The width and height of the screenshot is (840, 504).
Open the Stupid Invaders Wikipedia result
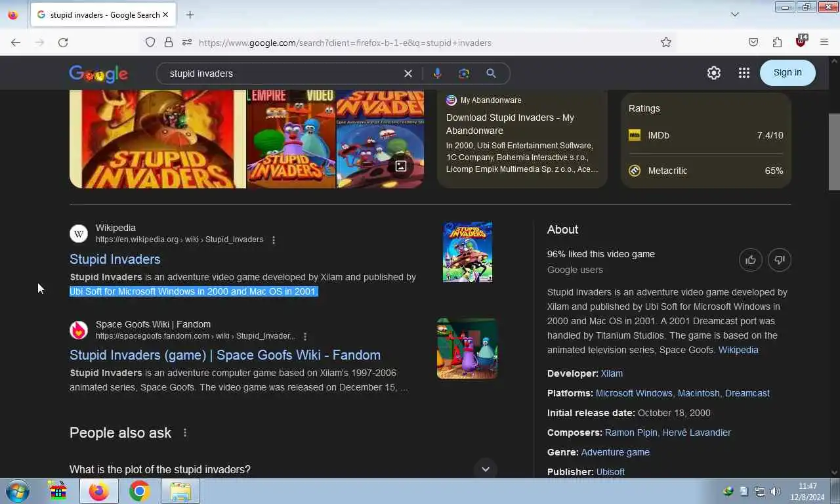tap(115, 259)
